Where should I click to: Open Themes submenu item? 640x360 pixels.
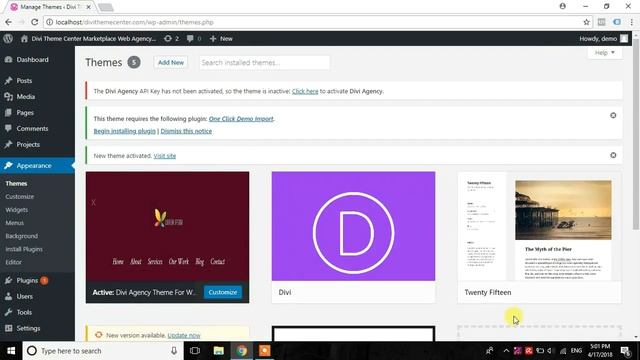click(x=16, y=184)
